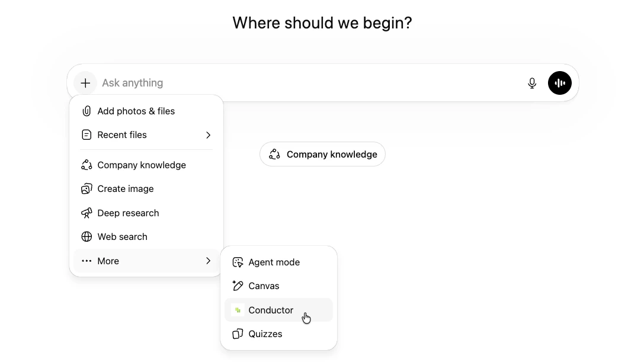Click the pen icon beside Canvas
The image size is (644, 362).
coord(237,286)
